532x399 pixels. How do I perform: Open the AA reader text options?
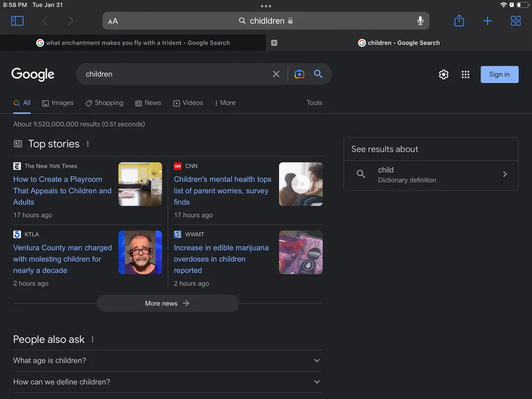pos(113,21)
